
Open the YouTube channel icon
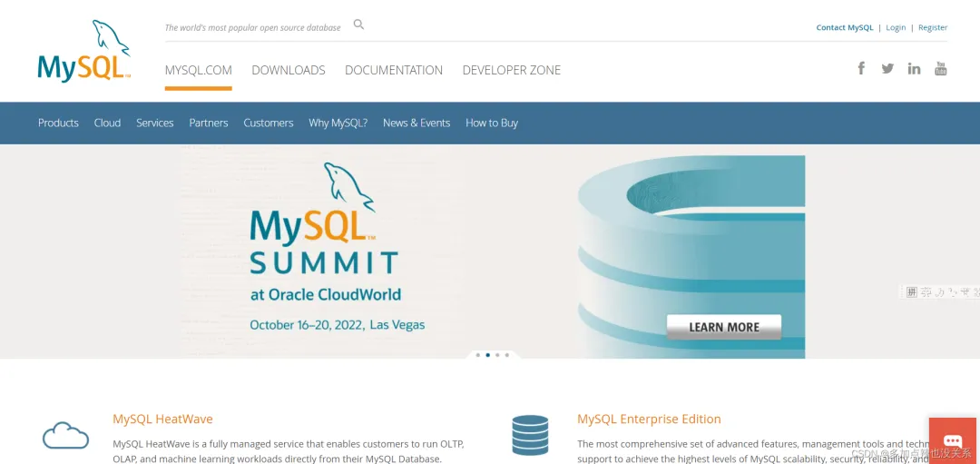(941, 69)
